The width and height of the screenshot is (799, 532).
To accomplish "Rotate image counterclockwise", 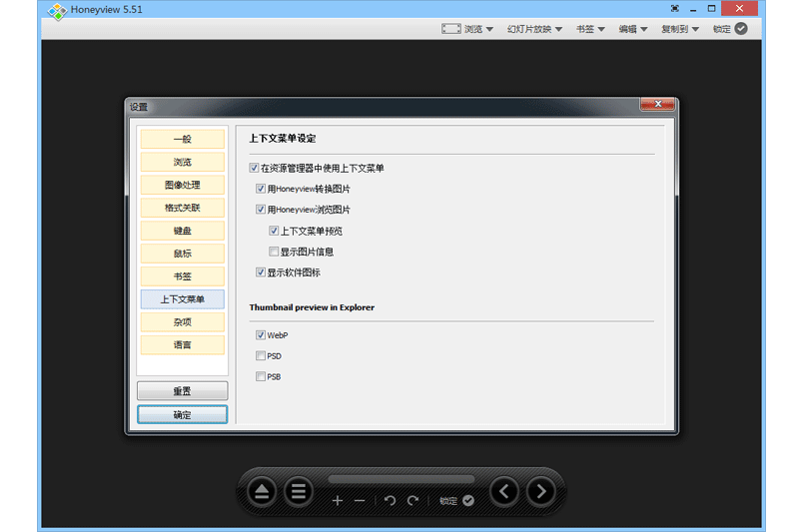I will [390, 501].
